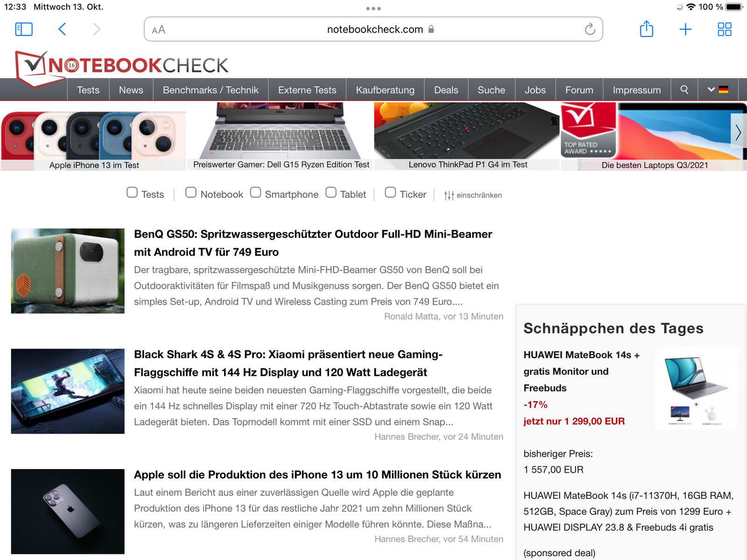Screen dimensions: 747x560
Task: Open the BenQ GS50 article headline
Action: (x=313, y=243)
